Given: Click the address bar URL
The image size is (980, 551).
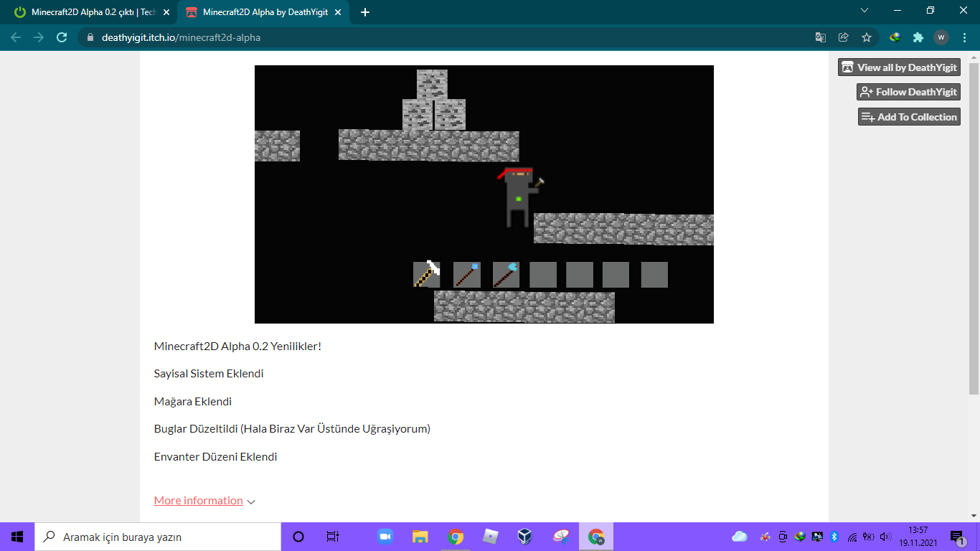Looking at the screenshot, I should tap(180, 37).
